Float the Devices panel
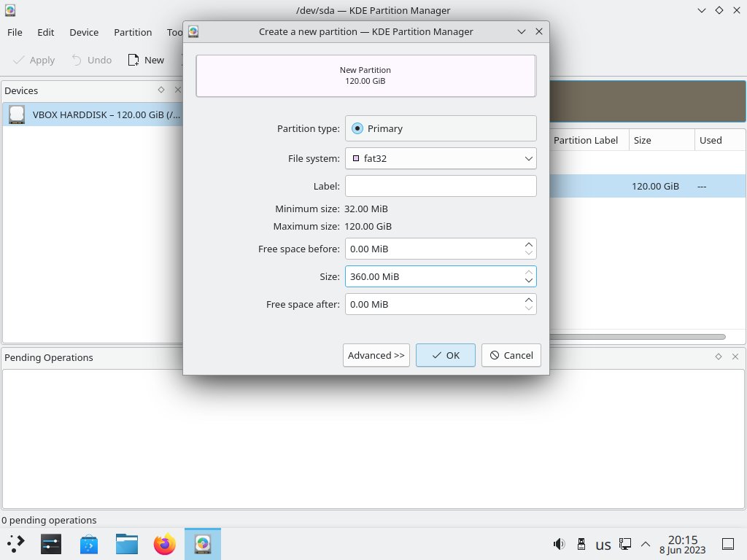Screen dimensions: 747x560 pos(161,90)
